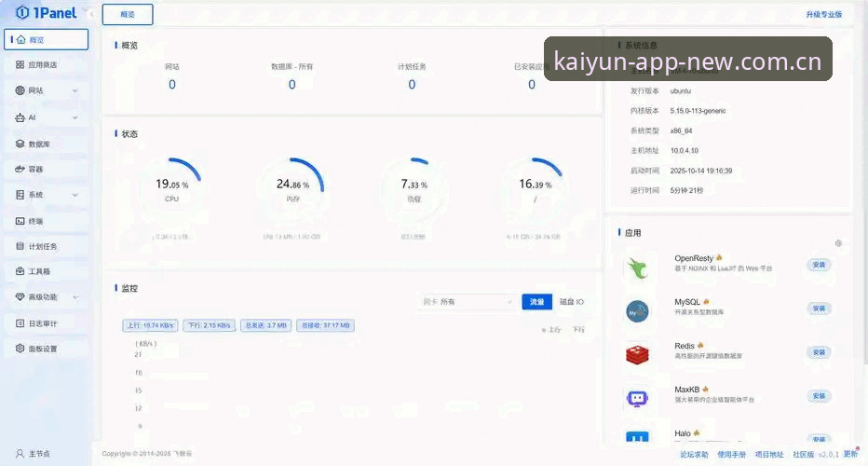Click the 终端 terminal icon
The image size is (868, 466).
point(20,221)
